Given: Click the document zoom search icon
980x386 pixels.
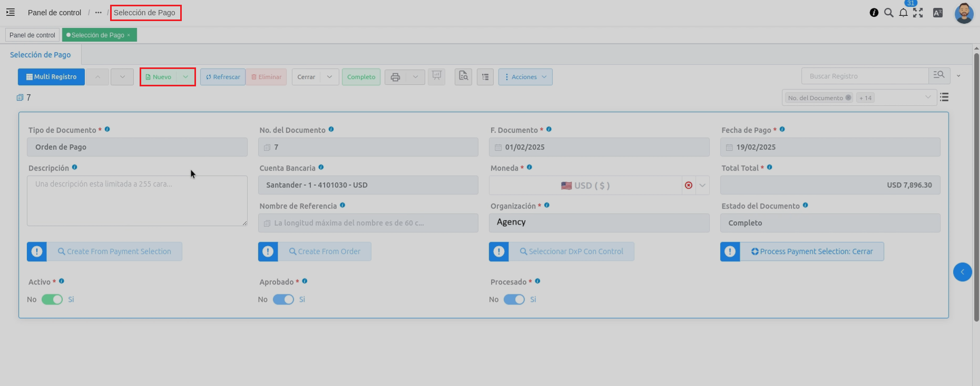Looking at the screenshot, I should [463, 76].
